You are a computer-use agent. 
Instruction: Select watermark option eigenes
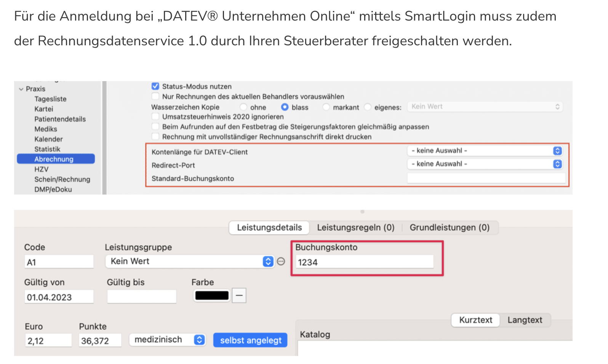[368, 107]
